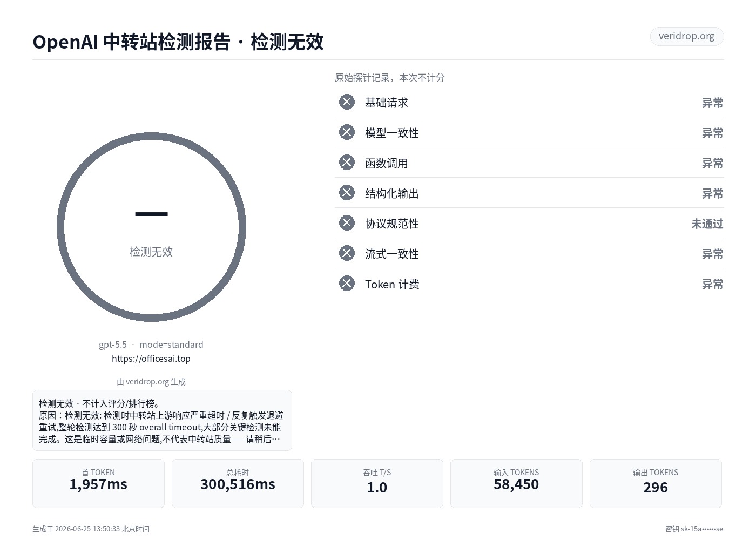Click the 由 veridrop.org 生成 caption
The height and width of the screenshot is (540, 756).
(x=151, y=382)
